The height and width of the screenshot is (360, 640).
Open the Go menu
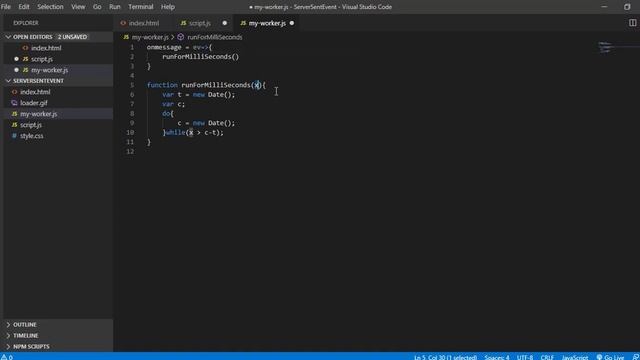pos(97,7)
